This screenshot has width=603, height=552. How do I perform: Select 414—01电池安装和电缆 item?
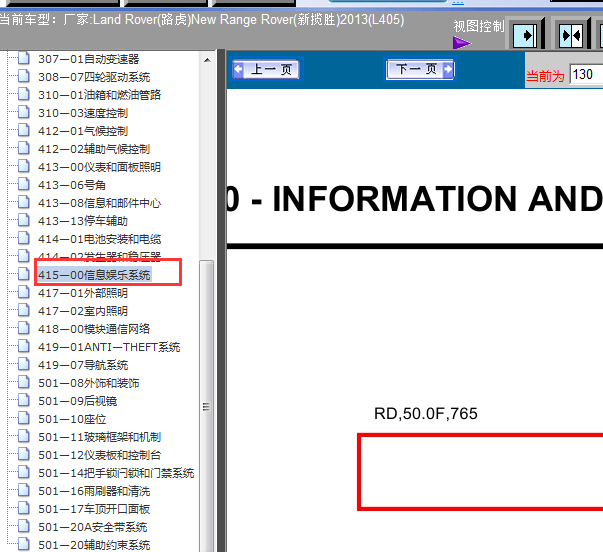coord(99,239)
